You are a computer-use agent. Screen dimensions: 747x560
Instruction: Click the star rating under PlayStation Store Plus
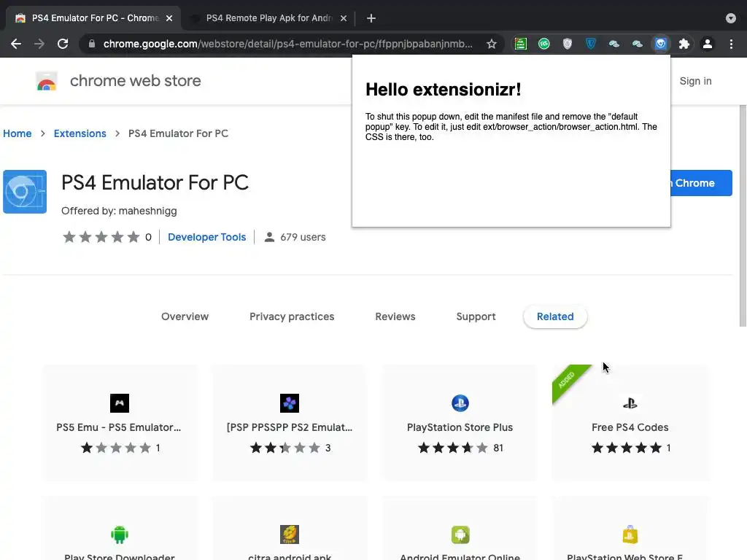click(x=452, y=448)
